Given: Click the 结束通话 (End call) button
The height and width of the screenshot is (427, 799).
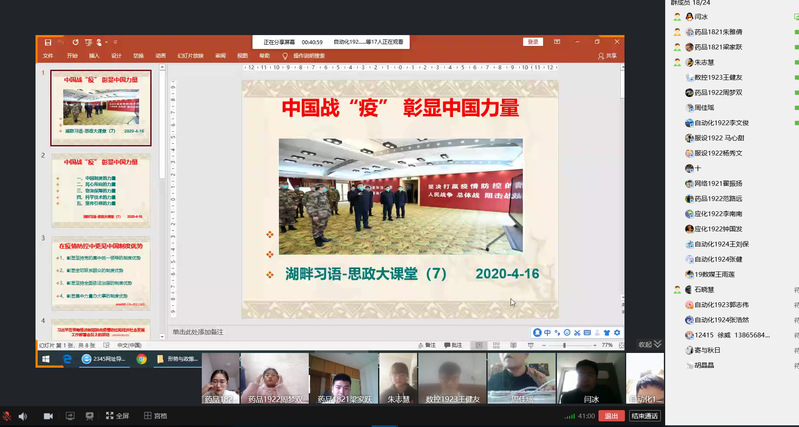Looking at the screenshot, I should click(x=645, y=416).
